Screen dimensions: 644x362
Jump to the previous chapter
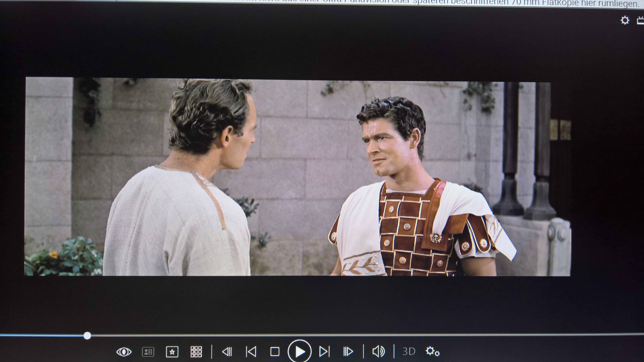[251, 352]
